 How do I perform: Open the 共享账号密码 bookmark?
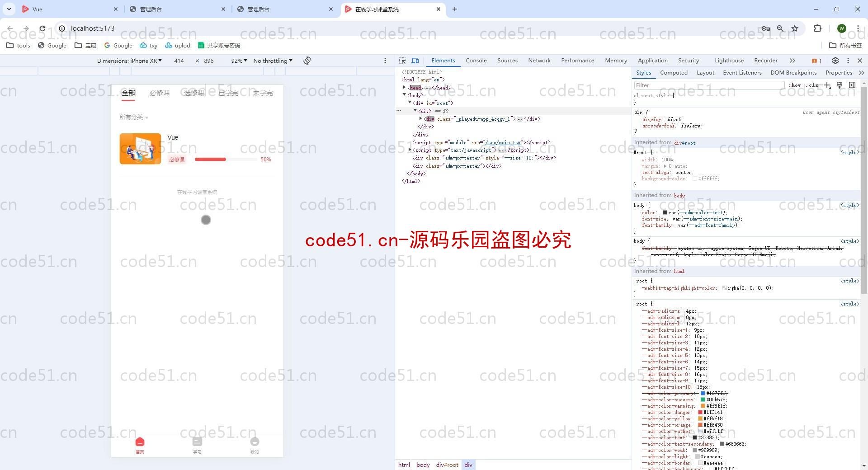coord(219,45)
